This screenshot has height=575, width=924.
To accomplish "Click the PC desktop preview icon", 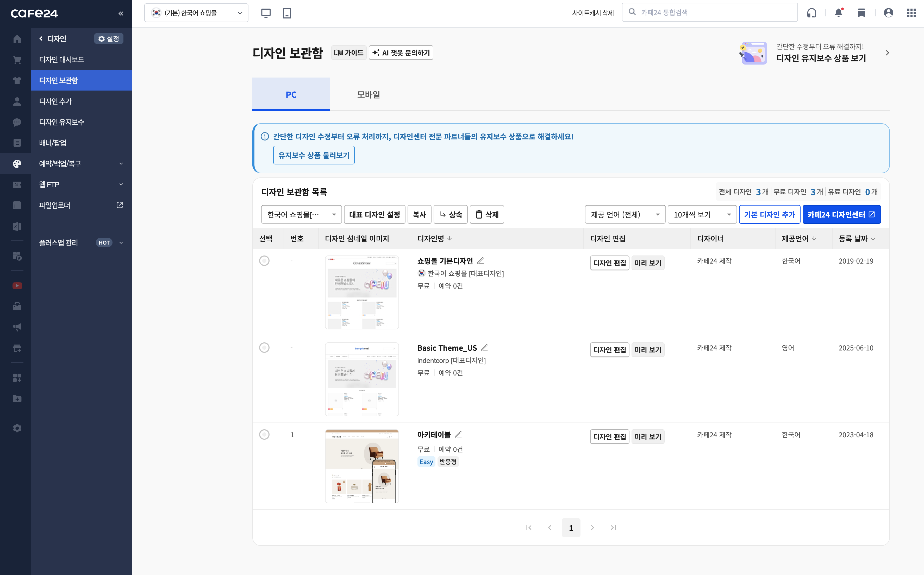I will (x=266, y=13).
